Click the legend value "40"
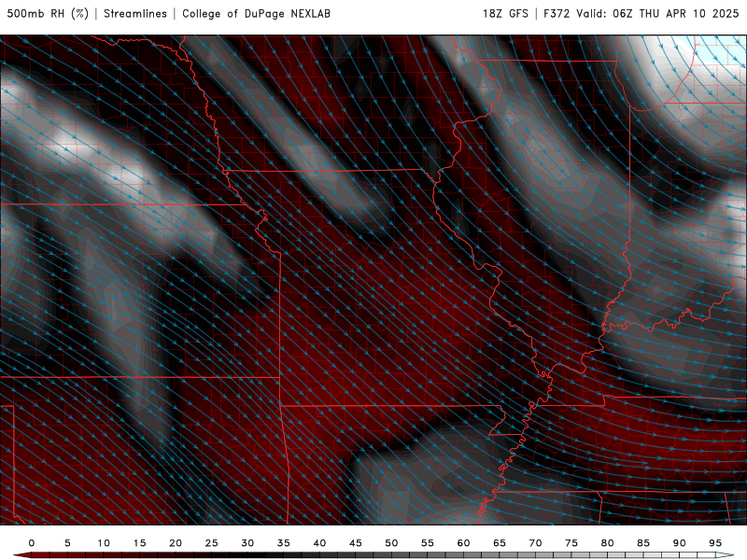Screen dimensions: 747x560 coord(319,543)
